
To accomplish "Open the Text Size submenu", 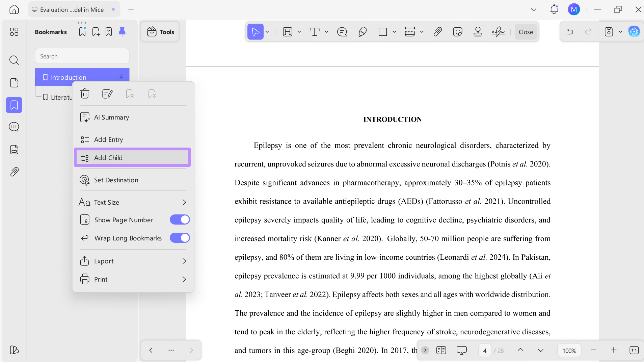I will point(133,202).
